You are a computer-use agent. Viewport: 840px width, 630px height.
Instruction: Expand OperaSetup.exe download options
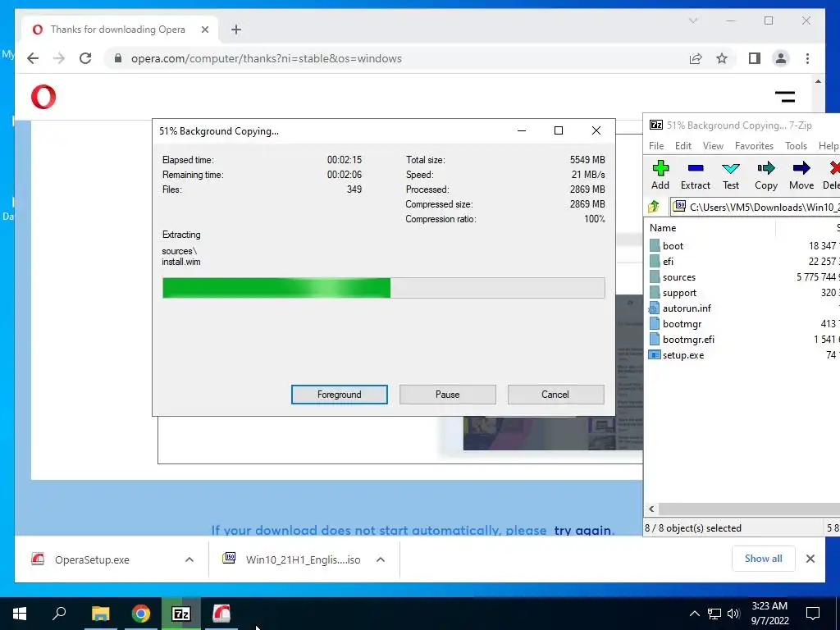click(x=189, y=559)
